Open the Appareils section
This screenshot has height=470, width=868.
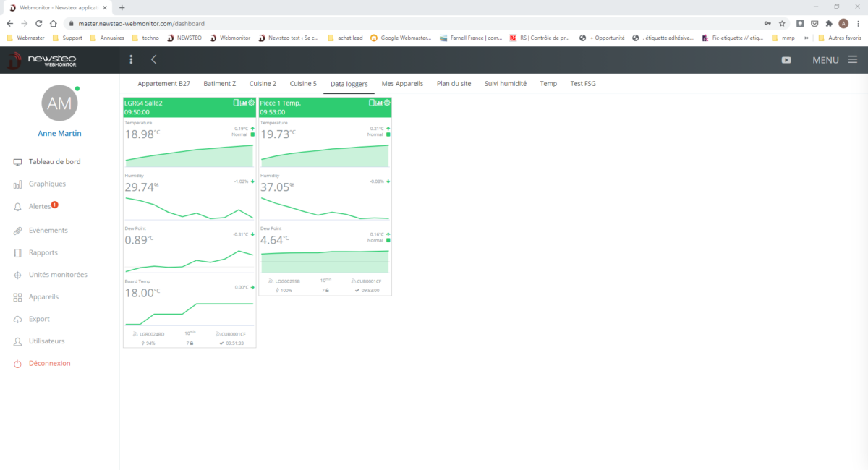[x=43, y=297]
